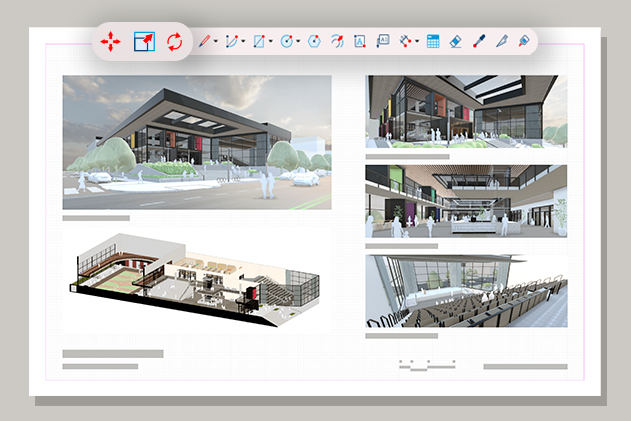The image size is (631, 421).
Task: Select the Text box tool
Action: (360, 41)
